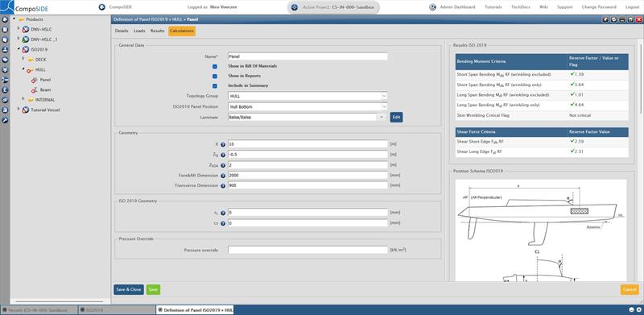The image size is (644, 315).
Task: Click the round icon beside CompoSIDE header text
Action: tap(102, 7)
